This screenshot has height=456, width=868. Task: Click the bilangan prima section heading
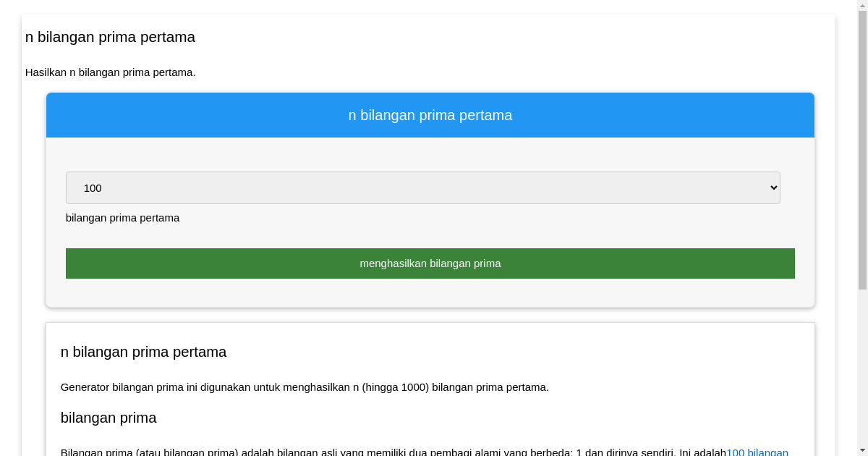(x=109, y=418)
